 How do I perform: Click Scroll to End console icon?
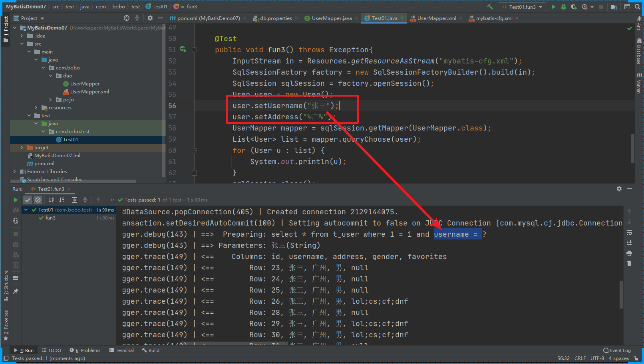tap(629, 243)
